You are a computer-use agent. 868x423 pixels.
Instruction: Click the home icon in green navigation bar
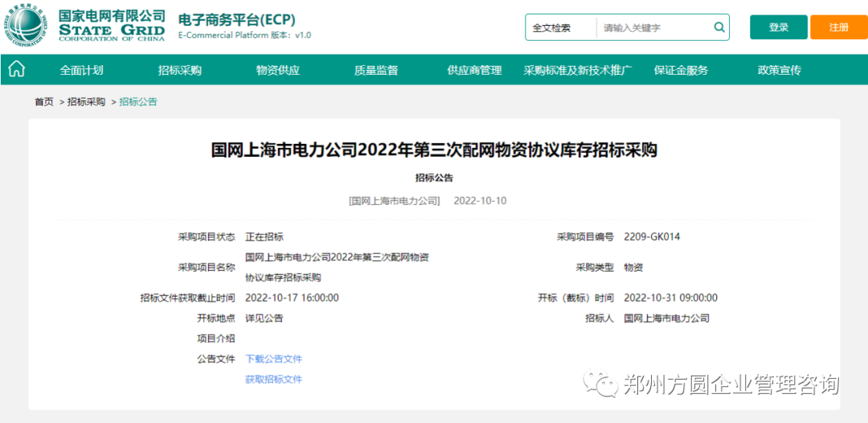tap(17, 69)
